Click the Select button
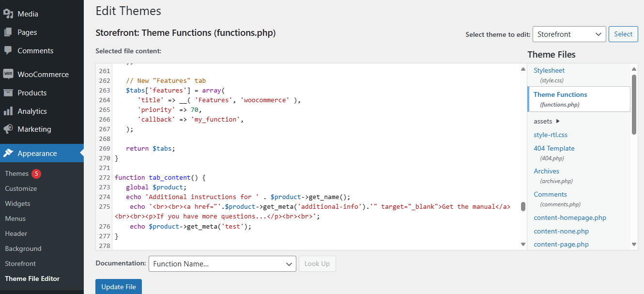This screenshot has width=644, height=294. tap(623, 34)
